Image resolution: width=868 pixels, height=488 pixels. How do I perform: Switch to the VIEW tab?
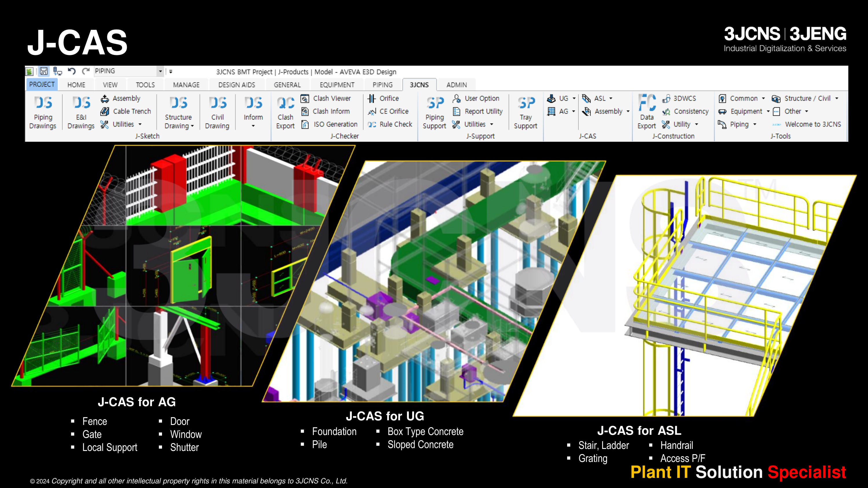[x=110, y=85]
